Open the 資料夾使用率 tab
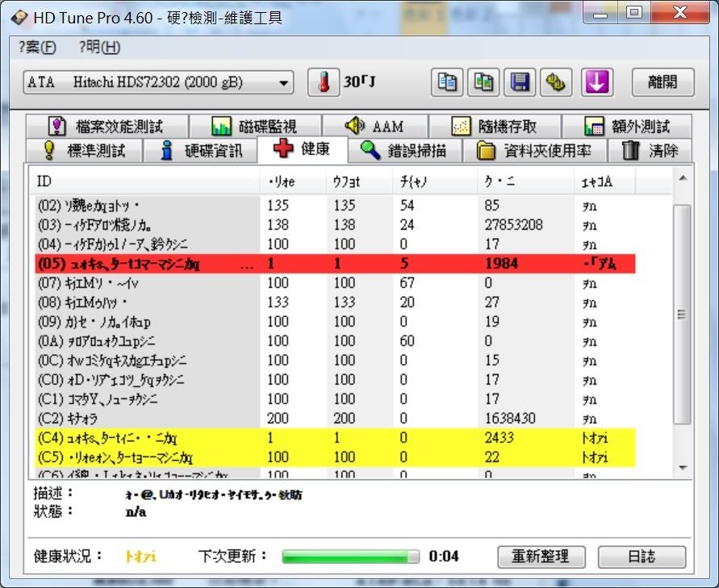 tap(535, 150)
